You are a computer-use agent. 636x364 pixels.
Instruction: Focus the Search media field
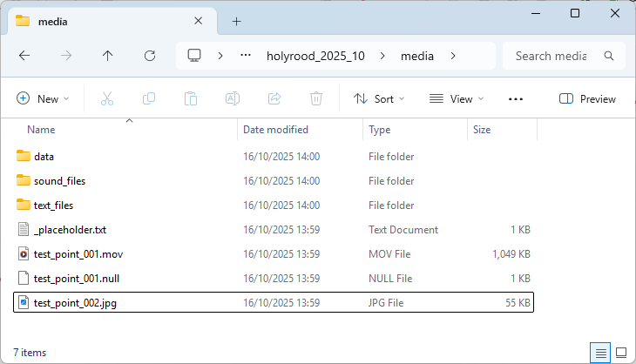[551, 56]
